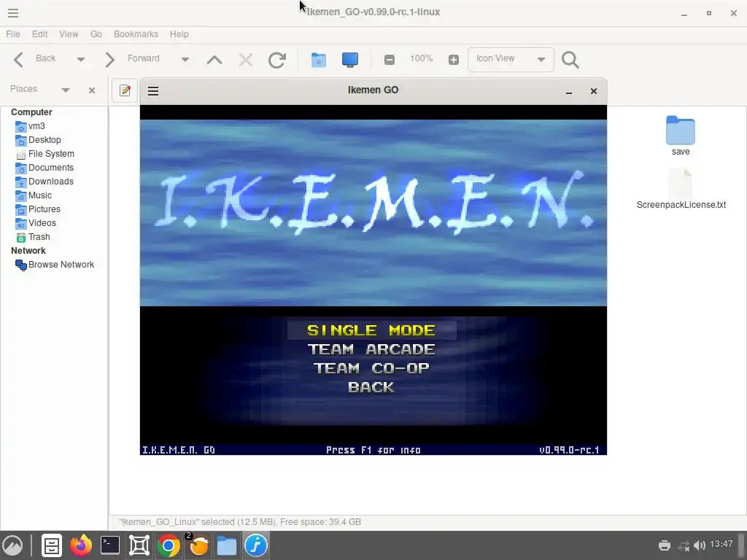Select Browse Network in the sidebar
747x560 pixels.
[x=55, y=265]
